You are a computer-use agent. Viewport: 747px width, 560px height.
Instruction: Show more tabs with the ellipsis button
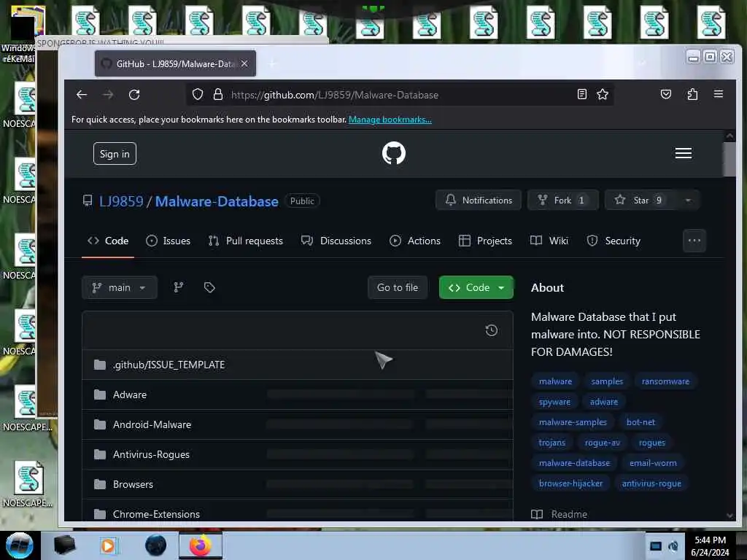point(694,241)
